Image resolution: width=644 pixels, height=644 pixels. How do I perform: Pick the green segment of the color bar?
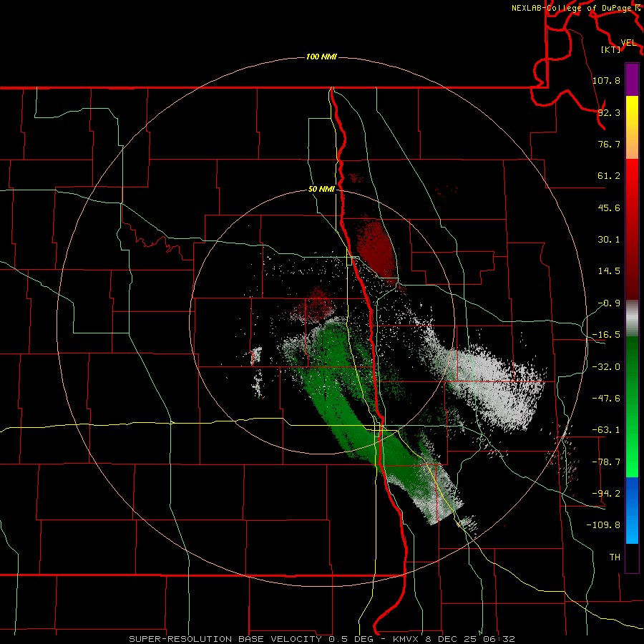pyautogui.click(x=632, y=406)
